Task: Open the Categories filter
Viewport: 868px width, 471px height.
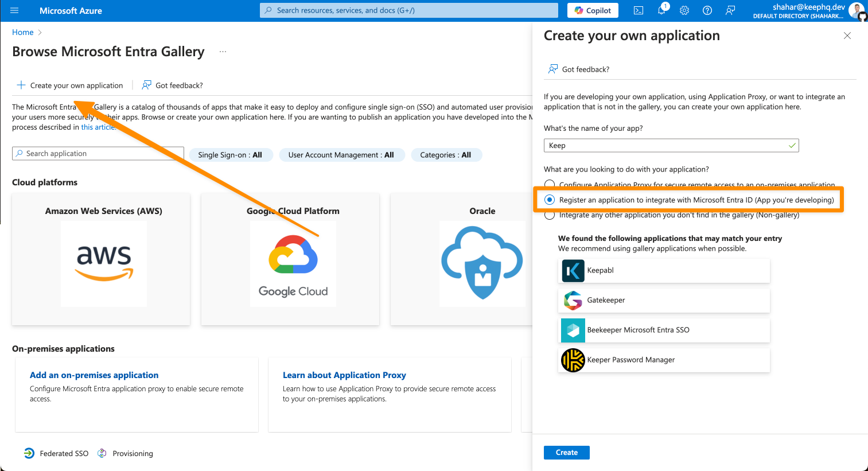Action: pyautogui.click(x=446, y=155)
